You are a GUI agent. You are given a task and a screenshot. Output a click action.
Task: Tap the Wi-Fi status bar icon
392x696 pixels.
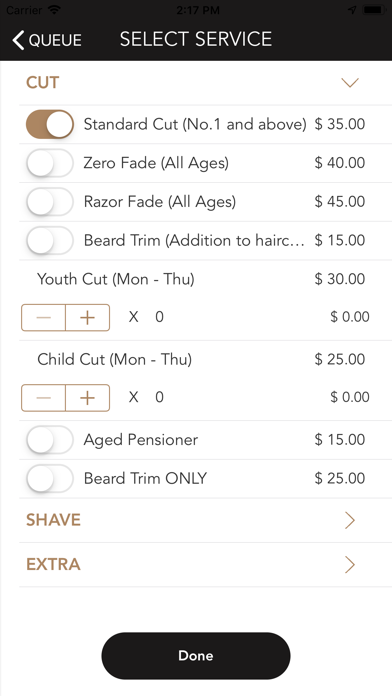55,10
